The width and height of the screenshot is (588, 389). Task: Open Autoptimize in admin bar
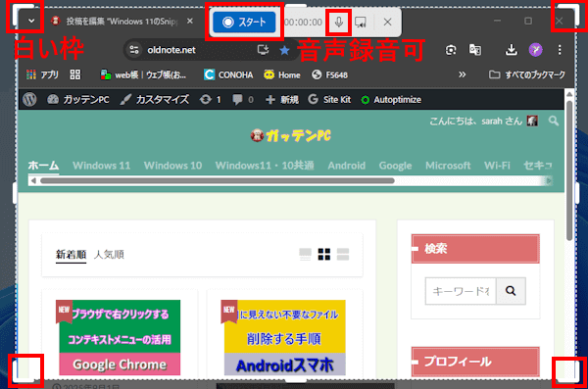[391, 99]
